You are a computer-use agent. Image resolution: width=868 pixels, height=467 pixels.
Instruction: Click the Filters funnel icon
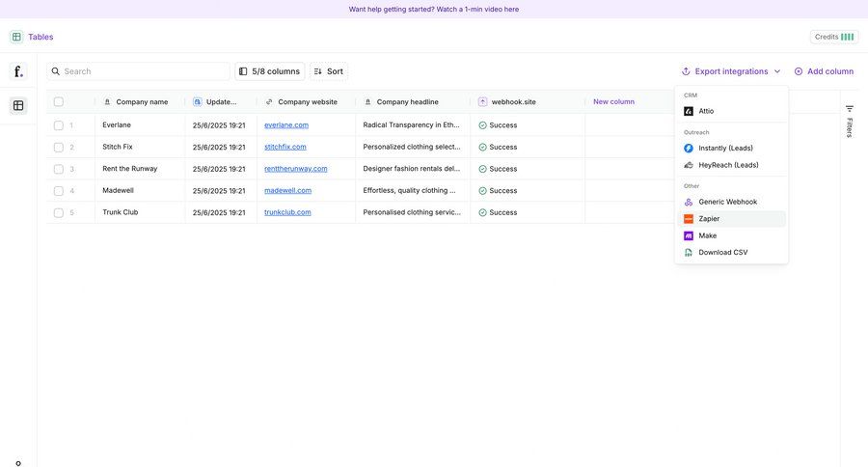[x=849, y=109]
